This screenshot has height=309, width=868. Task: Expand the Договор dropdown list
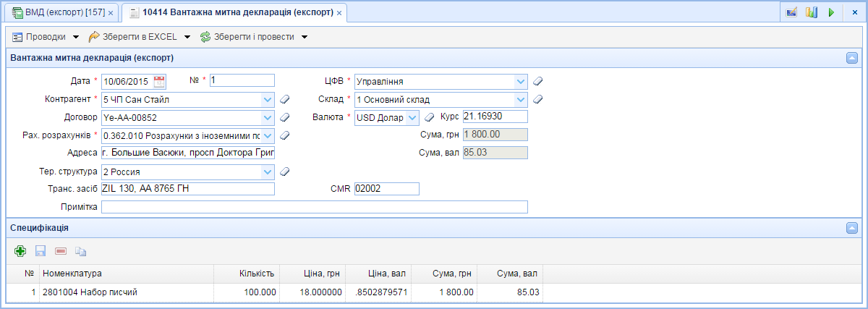(268, 117)
